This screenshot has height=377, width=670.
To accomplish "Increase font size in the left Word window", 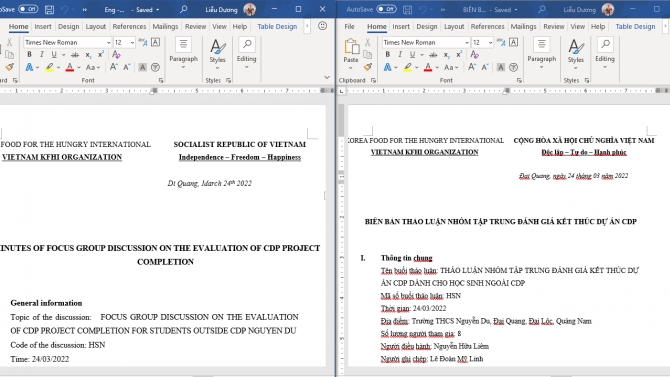I will (114, 67).
